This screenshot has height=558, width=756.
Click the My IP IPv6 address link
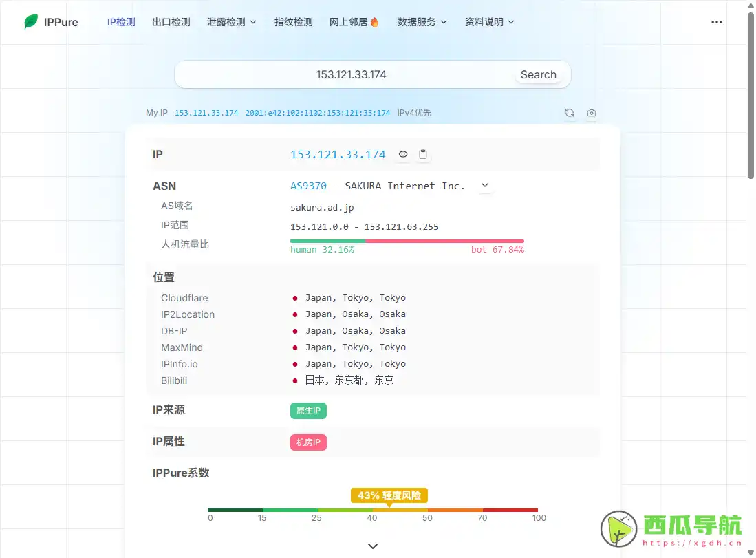click(x=318, y=113)
